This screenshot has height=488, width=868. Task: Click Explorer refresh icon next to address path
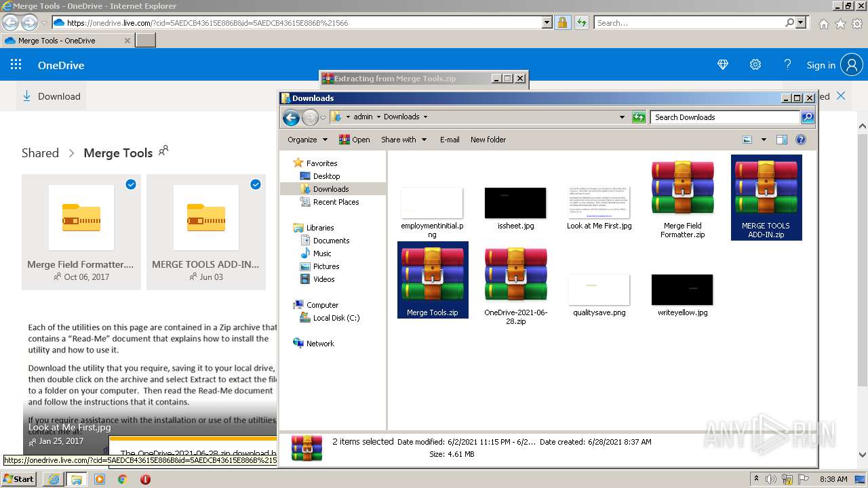coord(638,117)
